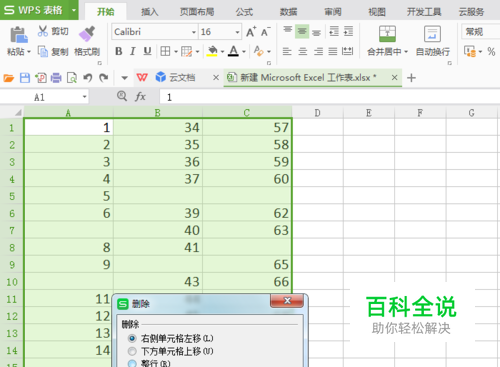Image resolution: width=500 pixels, height=367 pixels.
Task: Switch to the 页面布局 ribbon tab
Action: click(197, 12)
